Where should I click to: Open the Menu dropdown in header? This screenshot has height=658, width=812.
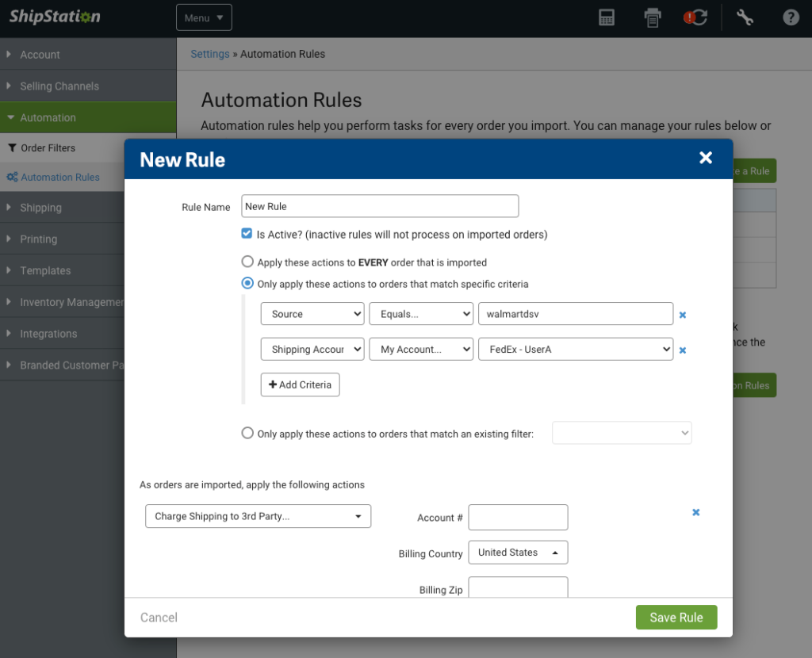click(204, 17)
